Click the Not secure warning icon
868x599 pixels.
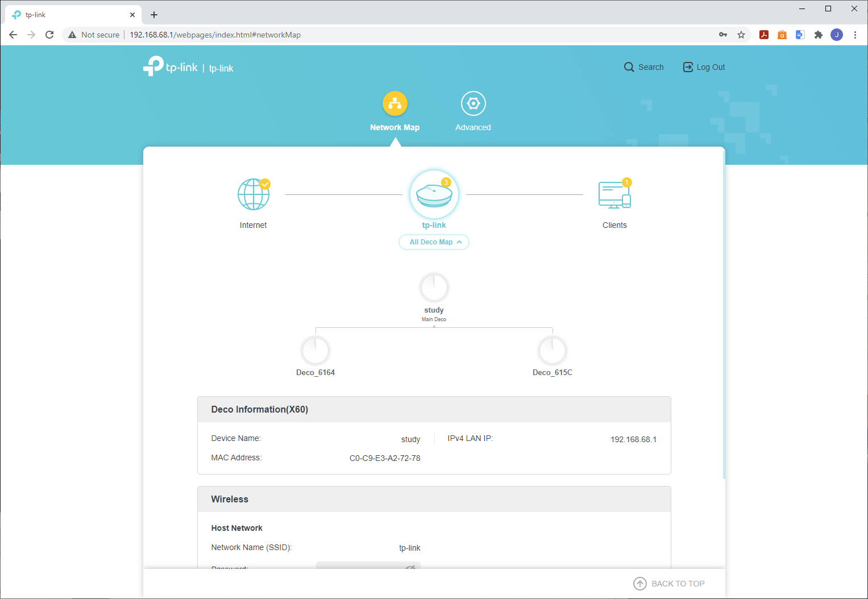(72, 35)
